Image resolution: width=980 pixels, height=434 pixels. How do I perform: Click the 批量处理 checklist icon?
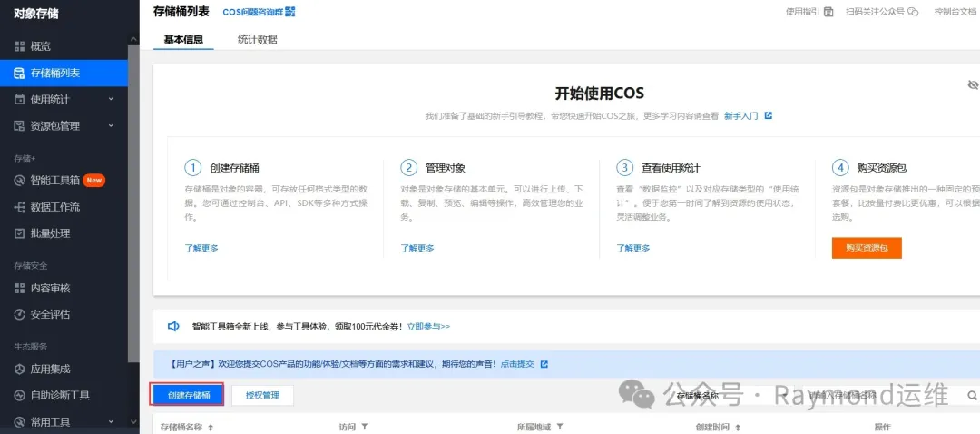tap(19, 233)
